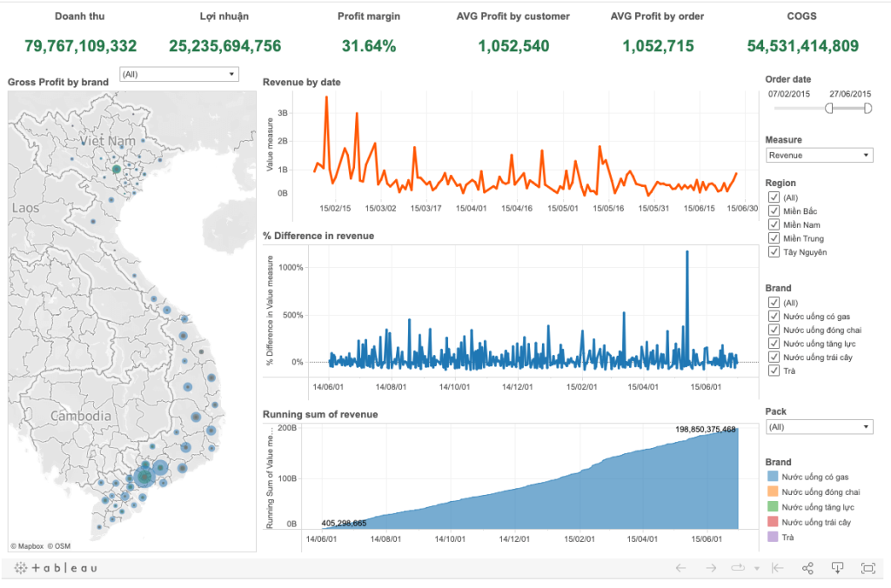Click the Redo arrow in the bottom toolbar

tap(711, 567)
